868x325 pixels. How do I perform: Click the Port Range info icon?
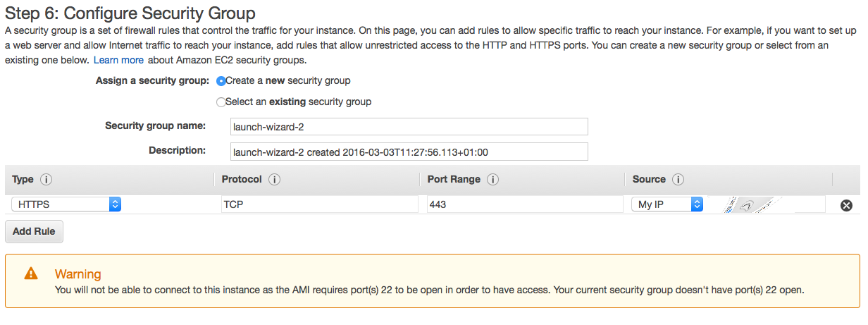coord(493,180)
